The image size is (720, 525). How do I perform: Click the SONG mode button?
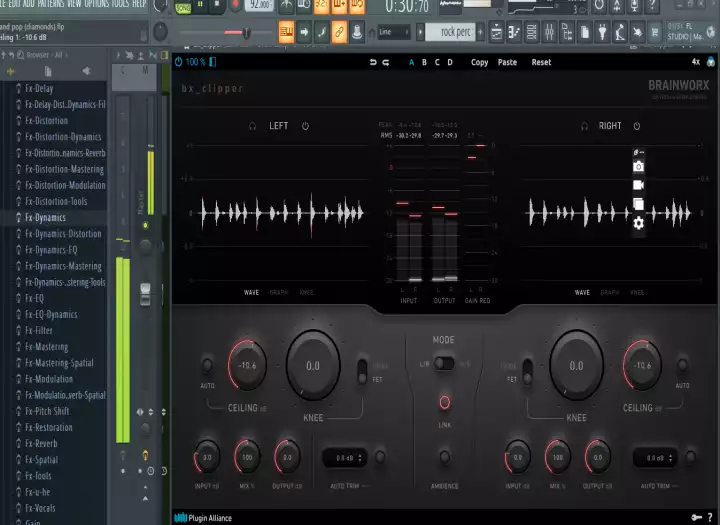(x=183, y=8)
